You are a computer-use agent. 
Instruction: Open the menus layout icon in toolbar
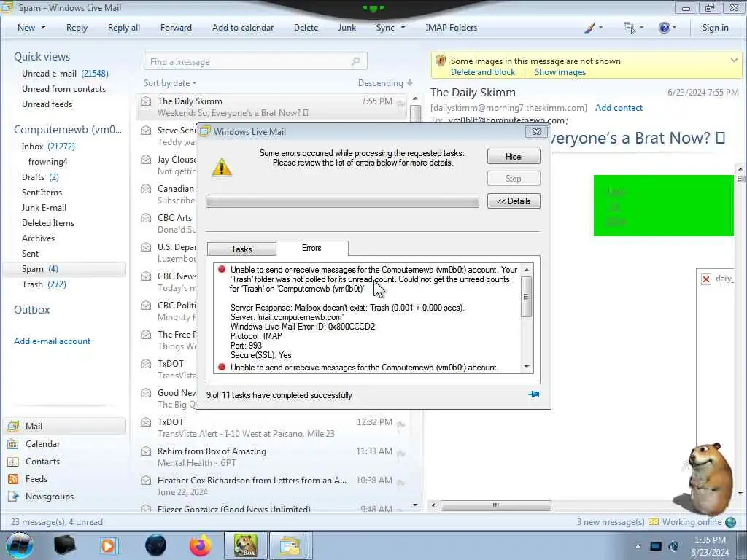tap(630, 28)
